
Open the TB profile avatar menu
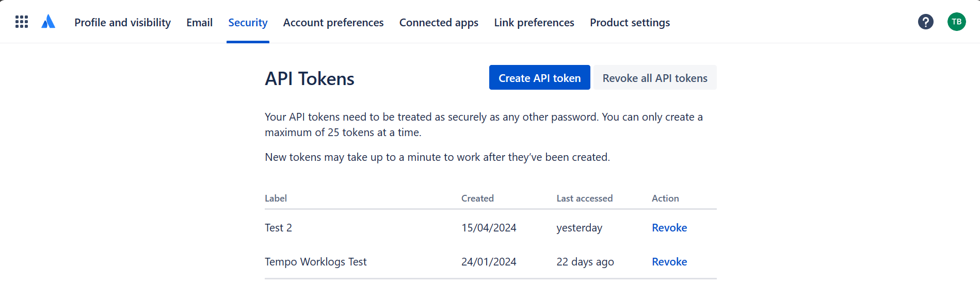tap(956, 22)
